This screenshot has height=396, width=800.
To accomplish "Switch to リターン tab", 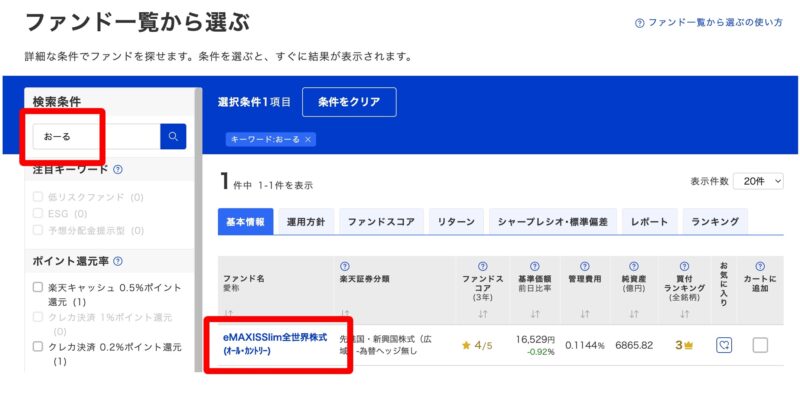I will point(456,221).
